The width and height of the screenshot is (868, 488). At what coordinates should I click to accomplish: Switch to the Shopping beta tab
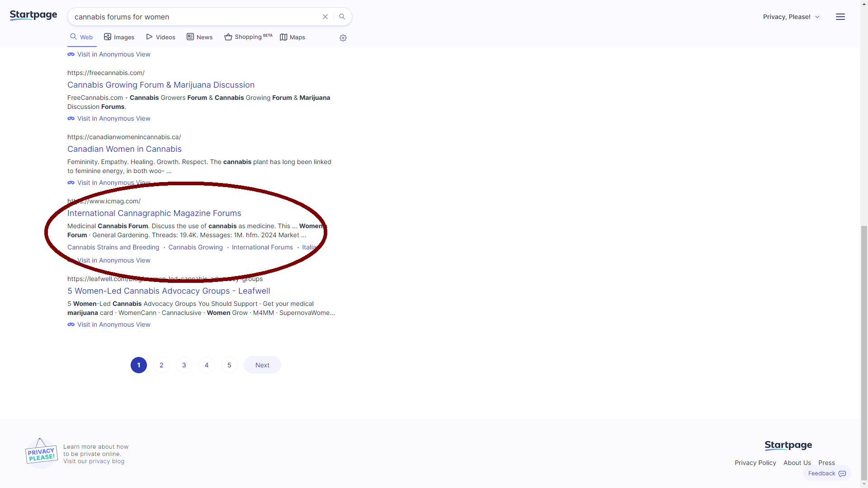pyautogui.click(x=248, y=37)
